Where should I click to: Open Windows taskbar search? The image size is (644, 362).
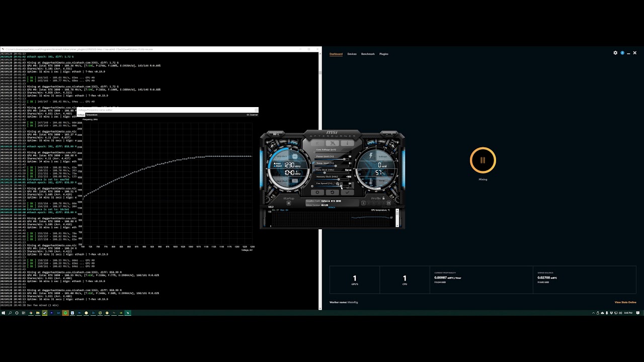click(10, 313)
